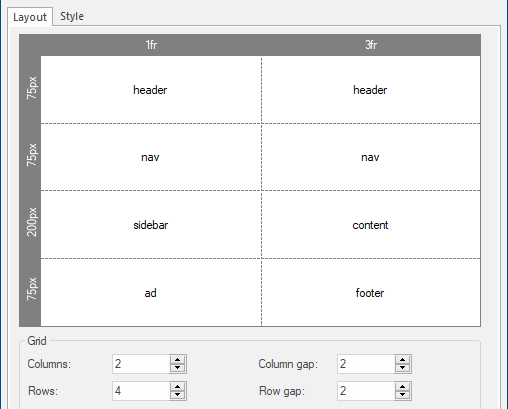Select the ad grid cell
Screen dimensions: 508x409
point(151,293)
